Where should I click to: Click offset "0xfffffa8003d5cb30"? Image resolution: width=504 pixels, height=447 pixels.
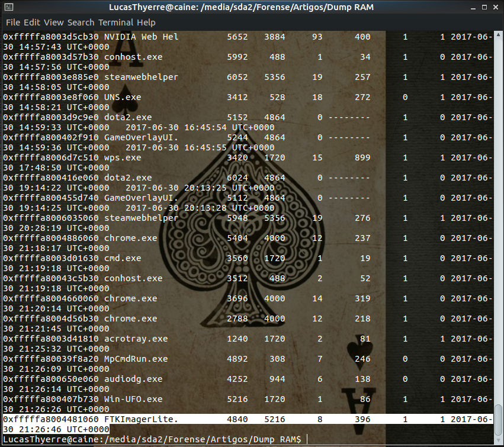pos(51,37)
